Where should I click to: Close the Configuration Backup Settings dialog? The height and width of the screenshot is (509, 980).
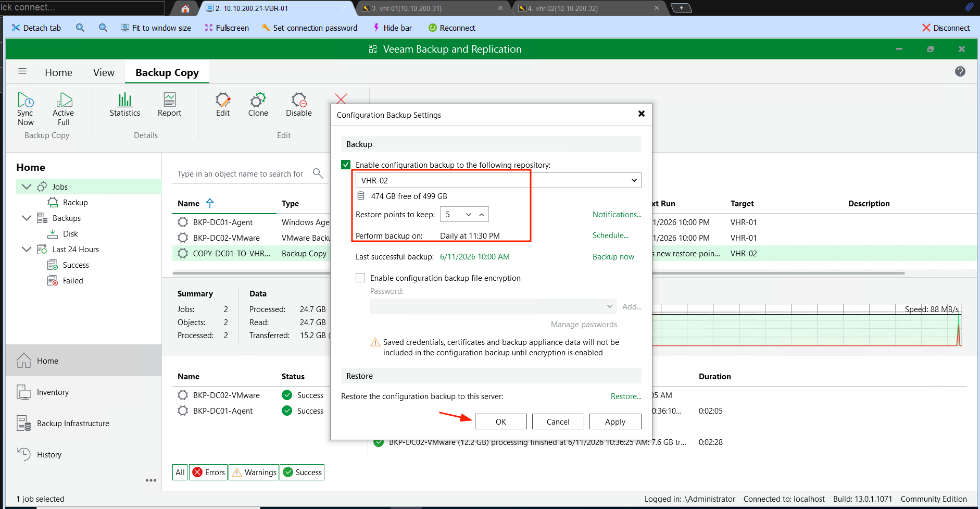click(642, 114)
